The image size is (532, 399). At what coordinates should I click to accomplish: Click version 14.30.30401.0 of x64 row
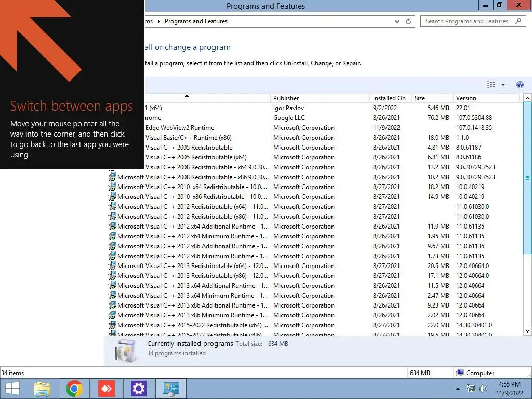pos(474,325)
